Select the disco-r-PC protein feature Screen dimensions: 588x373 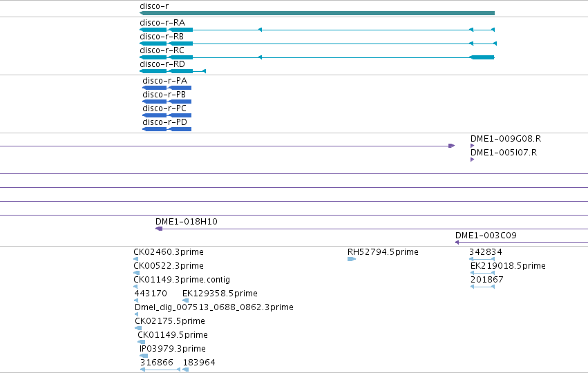pos(167,115)
